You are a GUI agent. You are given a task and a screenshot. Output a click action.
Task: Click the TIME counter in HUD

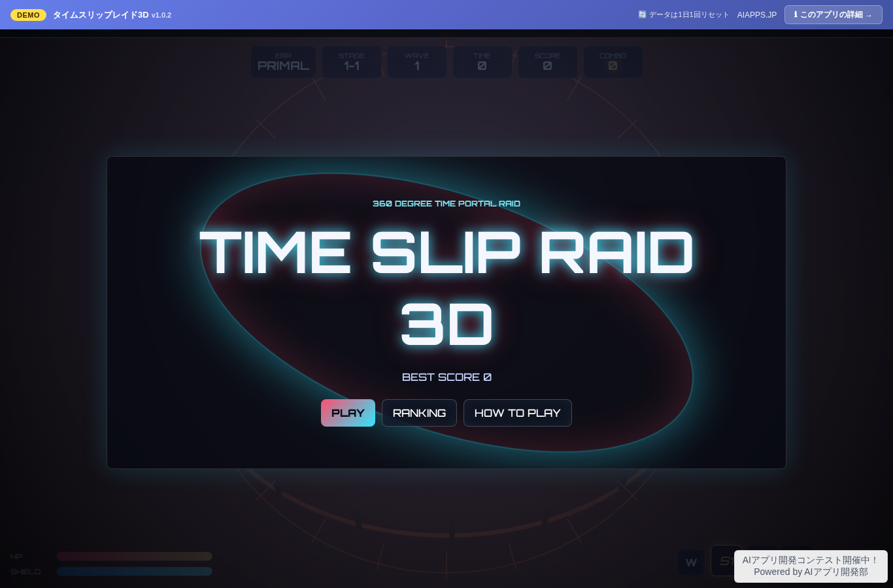click(x=482, y=62)
